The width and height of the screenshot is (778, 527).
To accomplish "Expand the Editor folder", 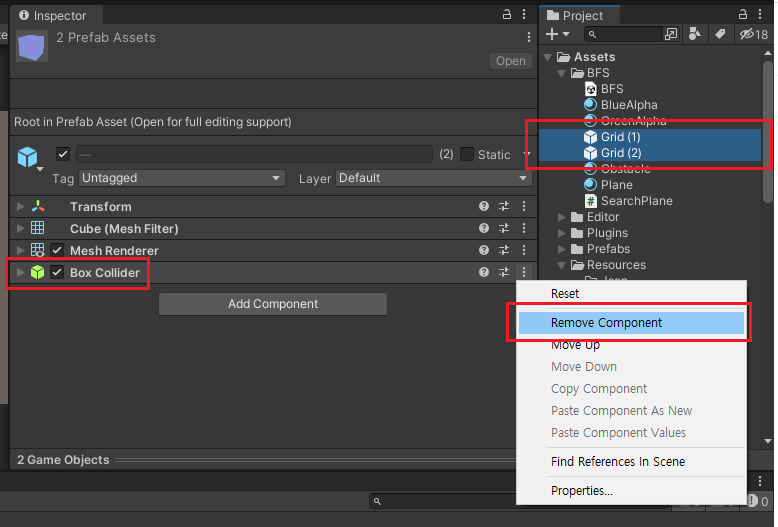I will (x=562, y=217).
